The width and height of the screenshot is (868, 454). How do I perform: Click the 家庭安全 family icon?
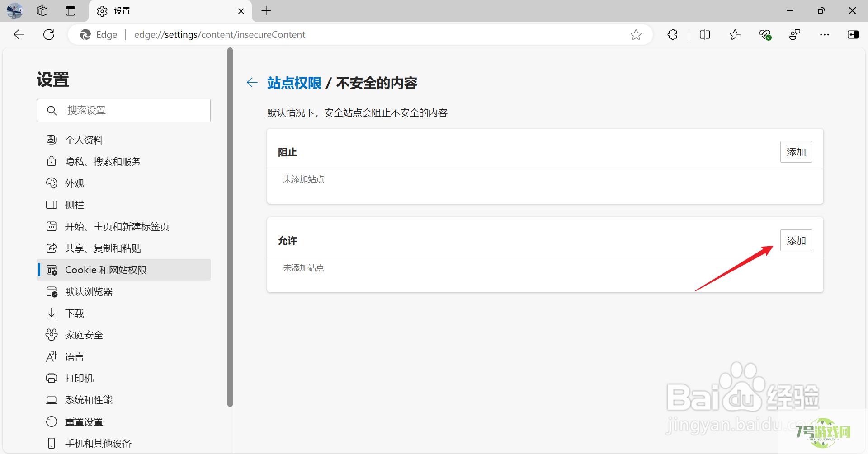coord(52,335)
